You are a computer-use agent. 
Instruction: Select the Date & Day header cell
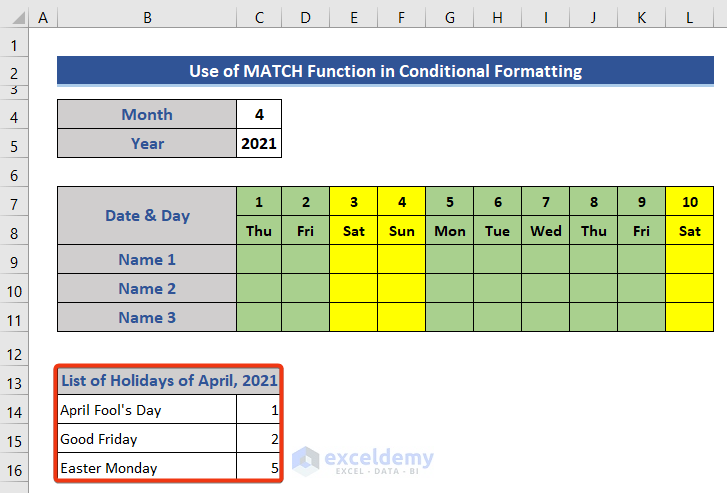(x=147, y=216)
